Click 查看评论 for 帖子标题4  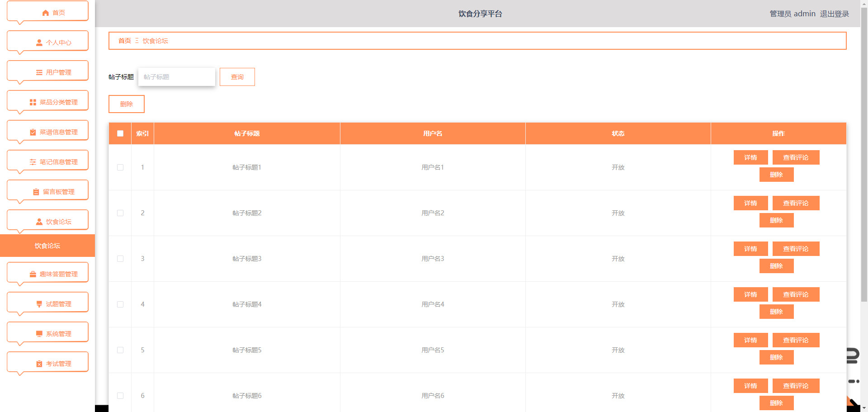click(796, 294)
